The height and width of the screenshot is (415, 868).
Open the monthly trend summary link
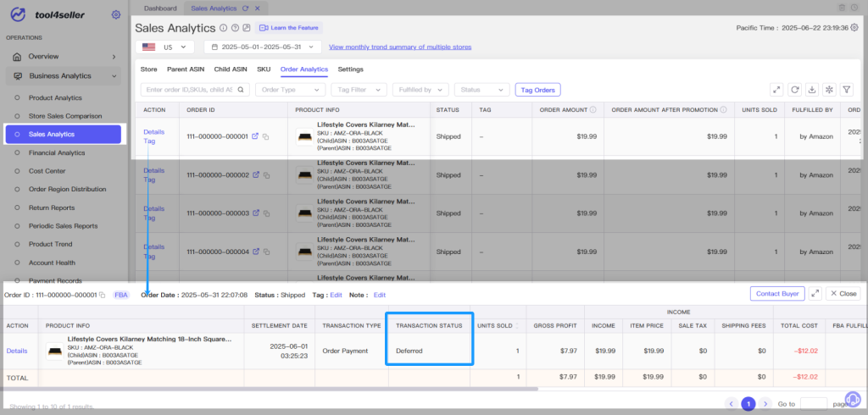tap(400, 47)
